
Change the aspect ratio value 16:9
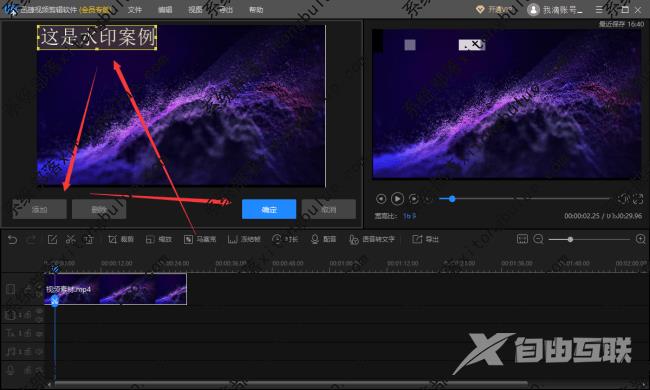point(409,216)
